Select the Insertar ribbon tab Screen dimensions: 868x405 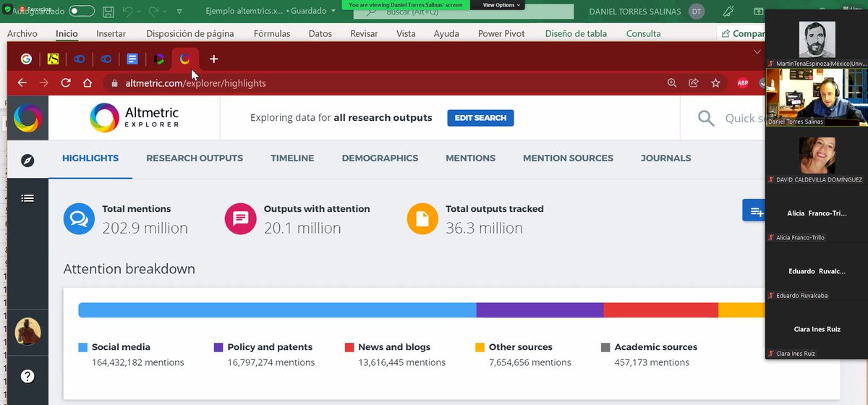point(111,33)
